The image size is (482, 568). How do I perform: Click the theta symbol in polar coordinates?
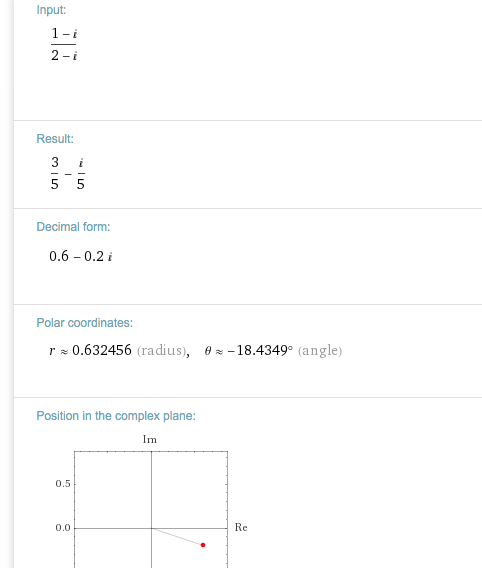pyautogui.click(x=208, y=351)
